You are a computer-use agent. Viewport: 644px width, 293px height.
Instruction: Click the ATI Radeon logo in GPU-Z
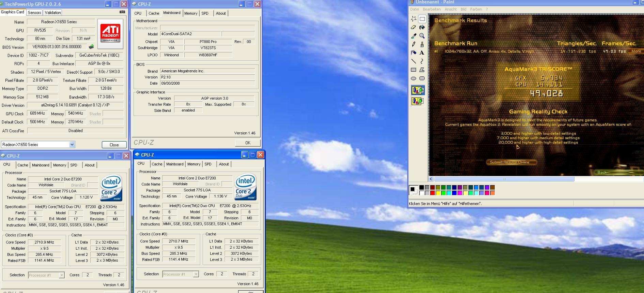tap(110, 34)
